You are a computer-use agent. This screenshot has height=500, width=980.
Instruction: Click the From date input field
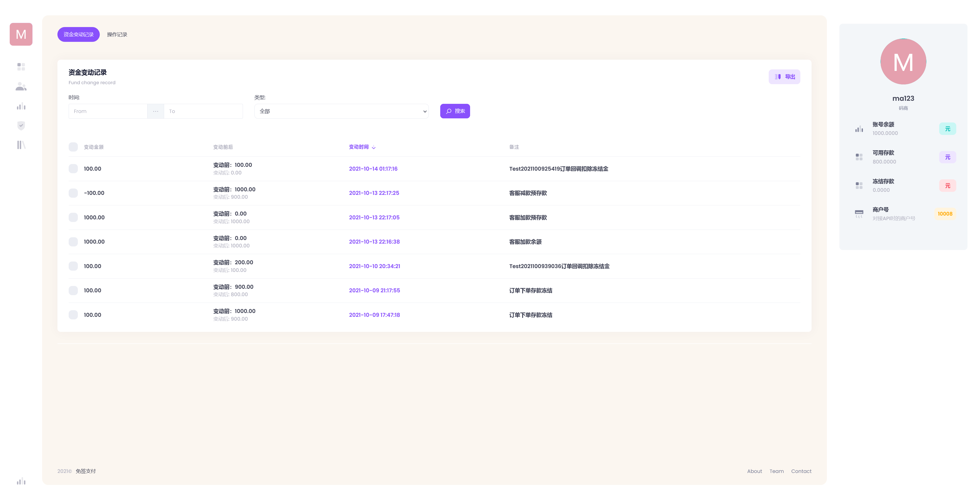[108, 111]
